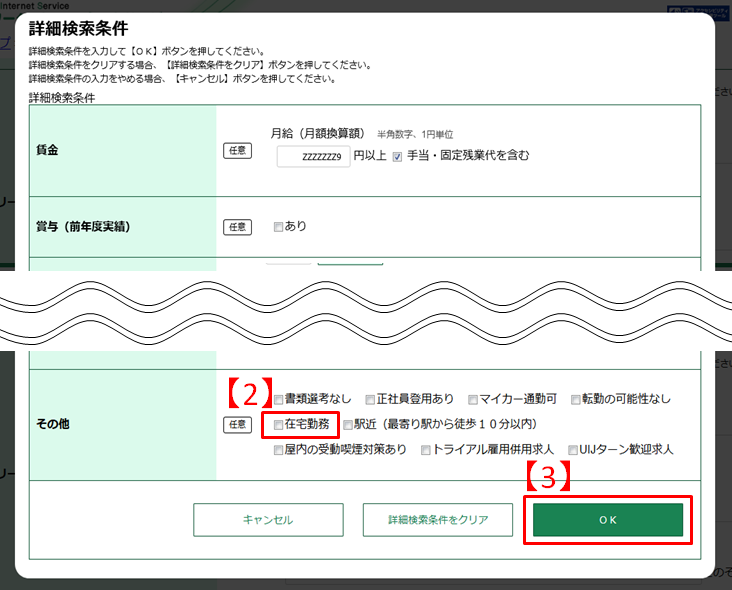Check the 賞与 あり checkbox
This screenshot has width=732, height=590.
coord(278,227)
